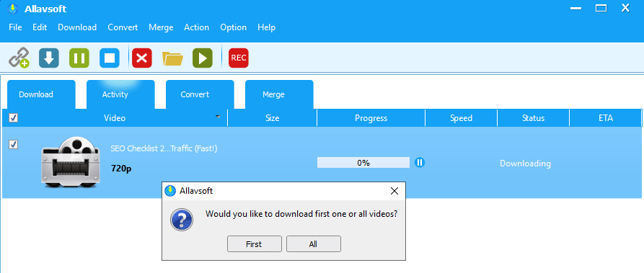The height and width of the screenshot is (273, 644).
Task: Open the Action menu
Action: [x=197, y=27]
